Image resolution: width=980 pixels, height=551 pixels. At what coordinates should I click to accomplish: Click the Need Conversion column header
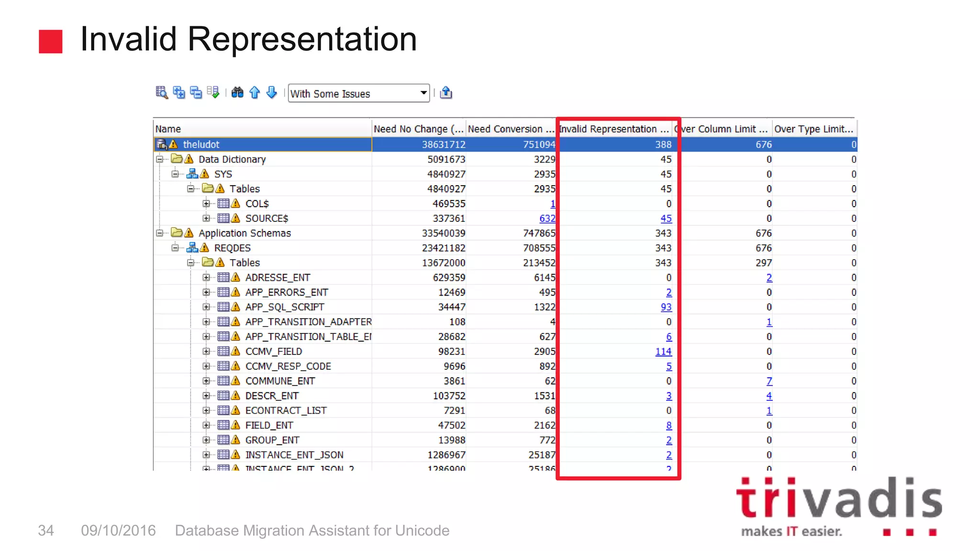(x=511, y=129)
